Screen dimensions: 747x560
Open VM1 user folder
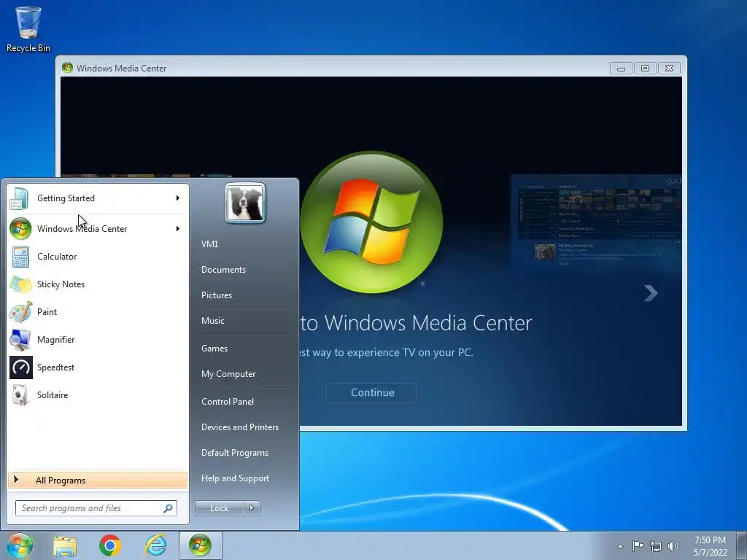pos(209,244)
